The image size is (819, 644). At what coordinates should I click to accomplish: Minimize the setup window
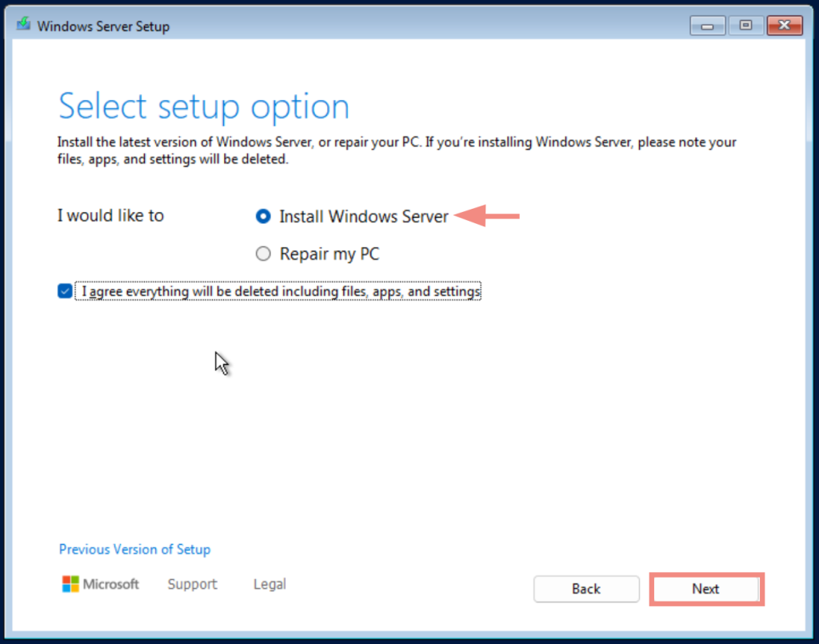pyautogui.click(x=707, y=25)
